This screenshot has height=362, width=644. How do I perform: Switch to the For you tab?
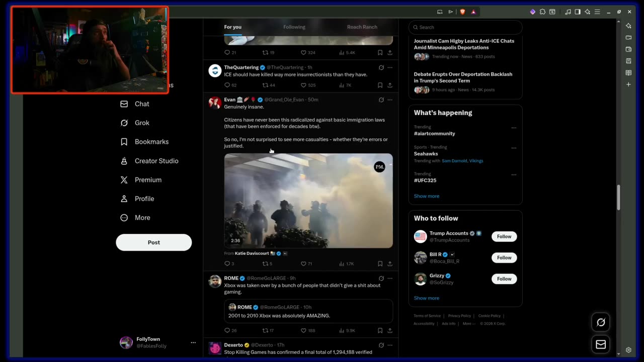pos(232,27)
